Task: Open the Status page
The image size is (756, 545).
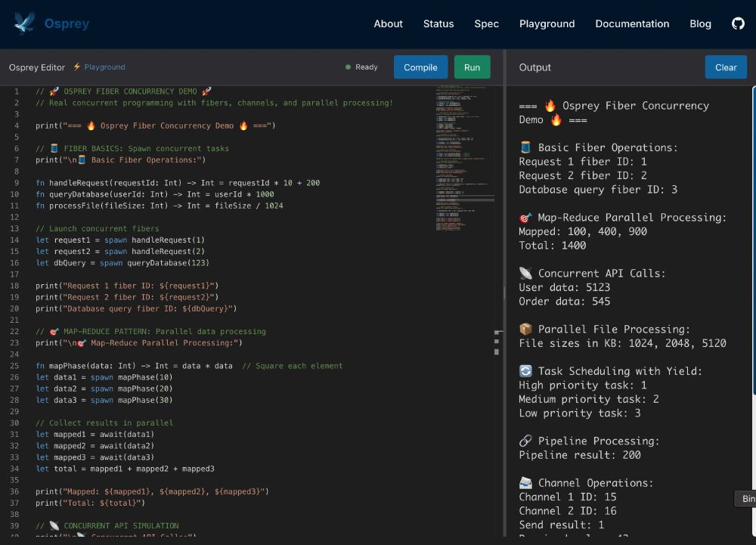Action: tap(438, 23)
